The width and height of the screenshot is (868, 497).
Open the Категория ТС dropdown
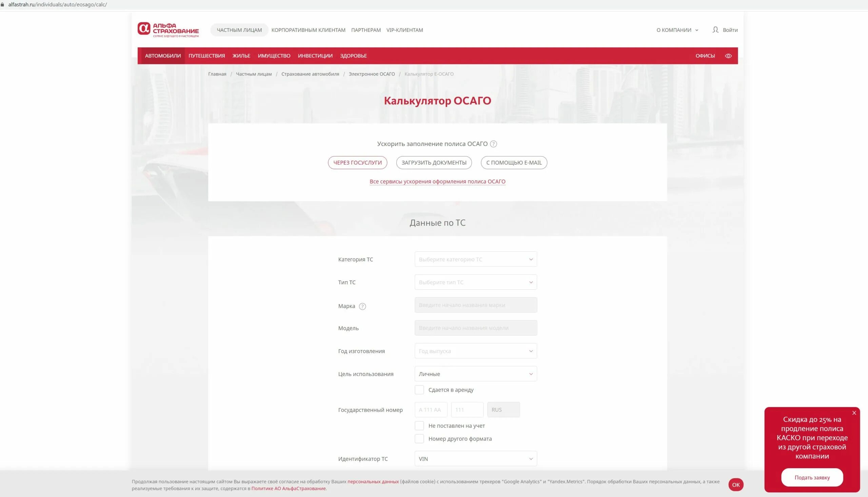click(475, 260)
